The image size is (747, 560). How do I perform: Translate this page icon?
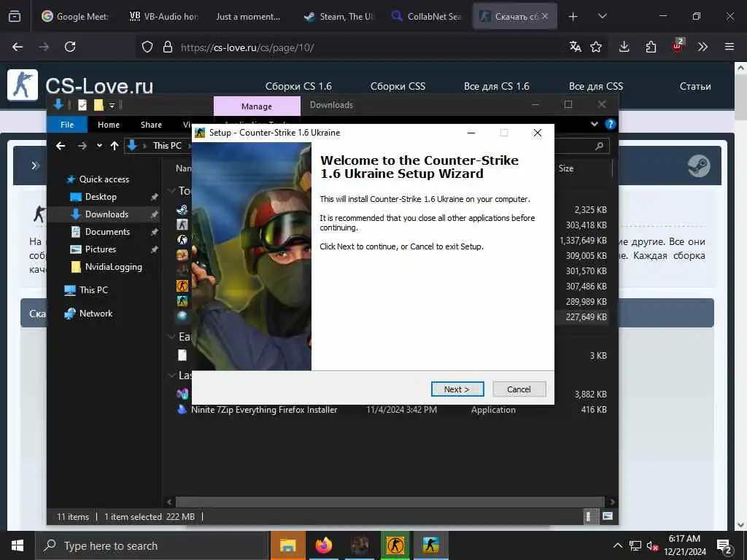576,47
